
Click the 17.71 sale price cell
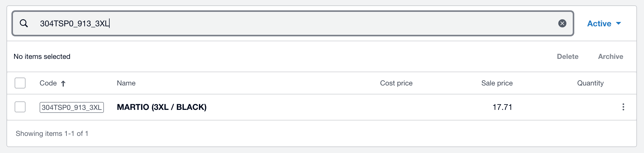pyautogui.click(x=502, y=107)
